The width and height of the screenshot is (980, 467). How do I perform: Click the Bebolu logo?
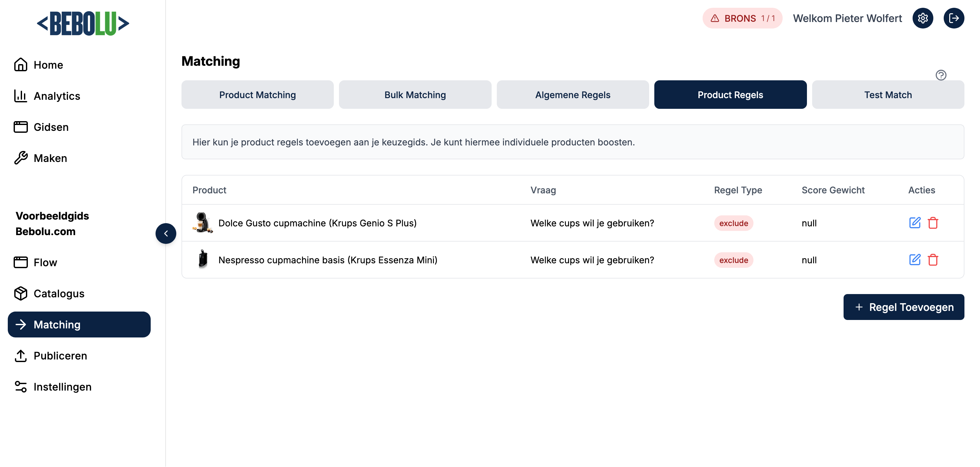83,24
